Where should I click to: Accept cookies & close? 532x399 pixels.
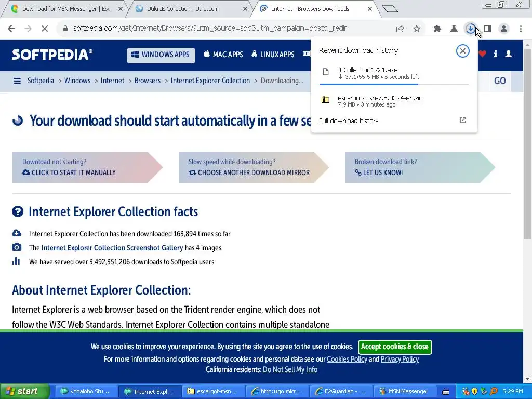(395, 347)
